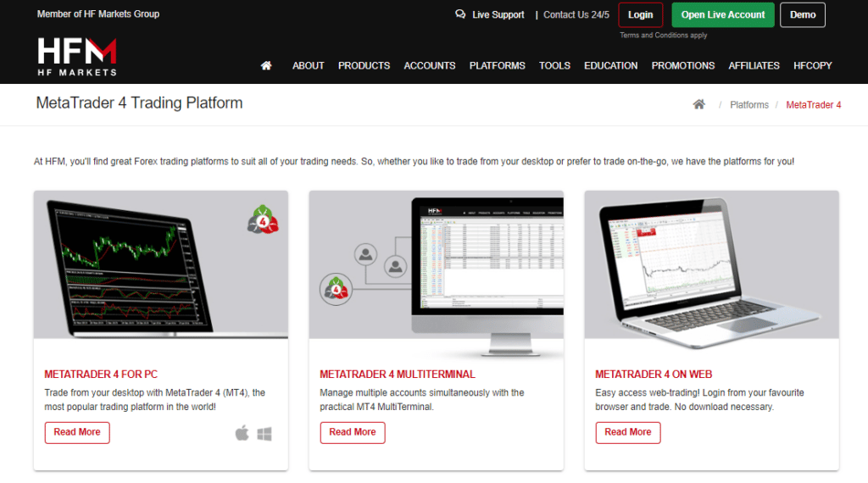Click the HFM HF Markets logo
The width and height of the screenshot is (868, 483).
pyautogui.click(x=77, y=57)
